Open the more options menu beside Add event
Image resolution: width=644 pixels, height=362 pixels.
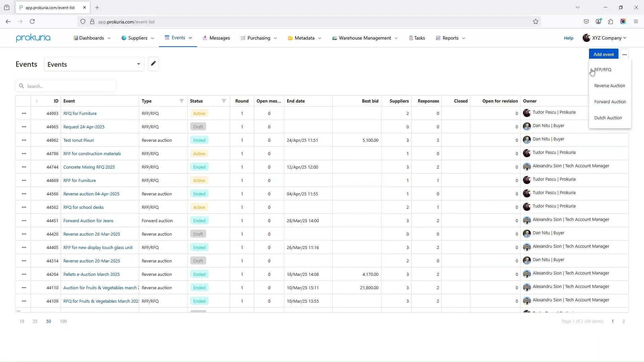click(624, 54)
